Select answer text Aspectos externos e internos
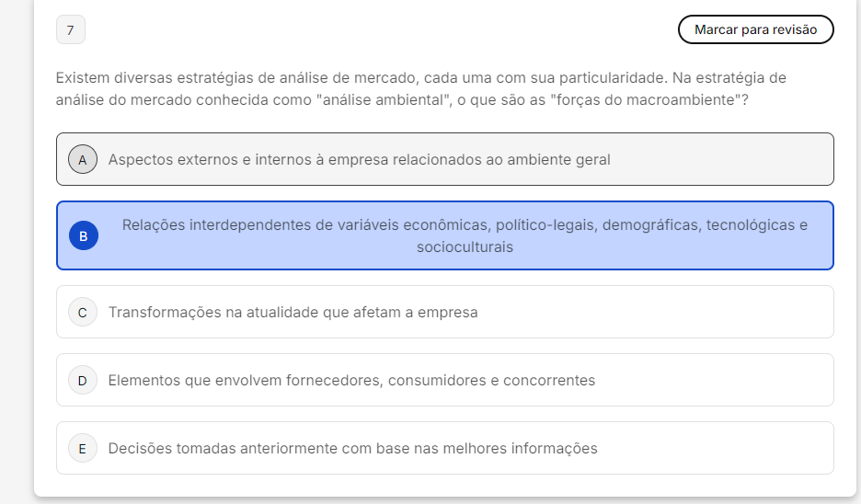Viewport: 861px width, 504px height. 359,159
